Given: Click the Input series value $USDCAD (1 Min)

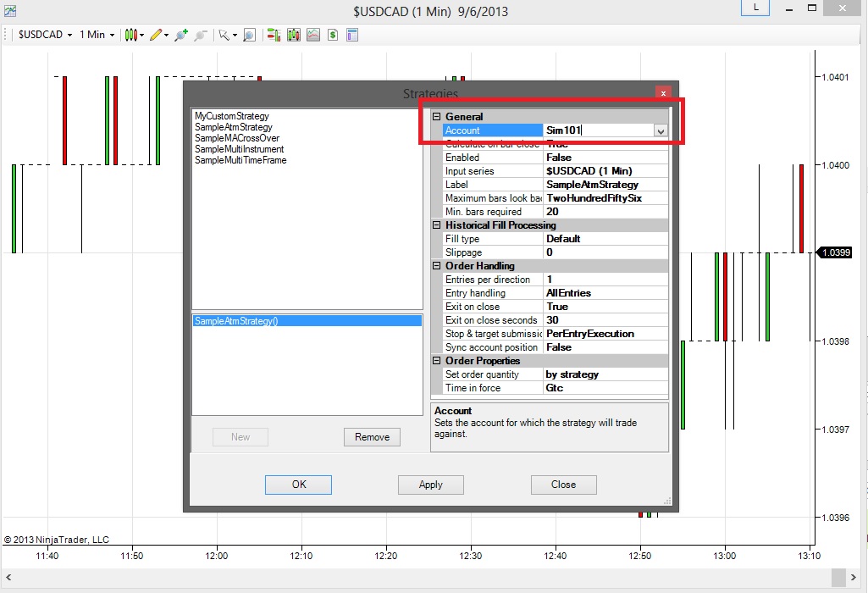Looking at the screenshot, I should [x=606, y=171].
